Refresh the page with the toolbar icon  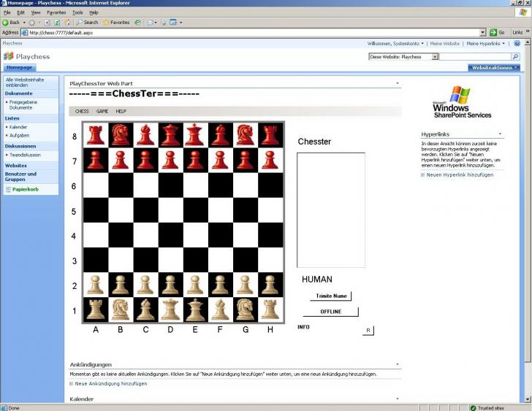[x=57, y=23]
